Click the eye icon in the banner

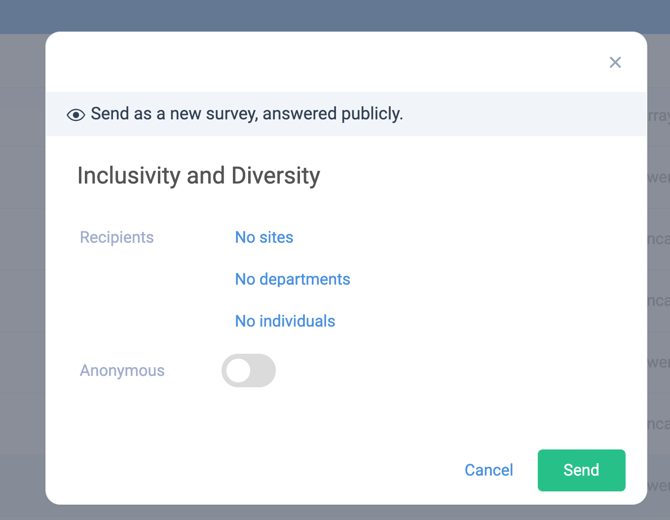75,115
